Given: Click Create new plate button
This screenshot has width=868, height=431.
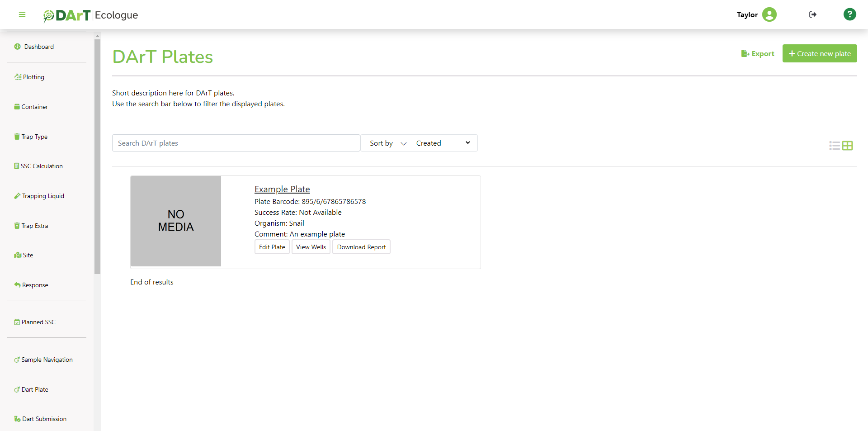Looking at the screenshot, I should [820, 53].
